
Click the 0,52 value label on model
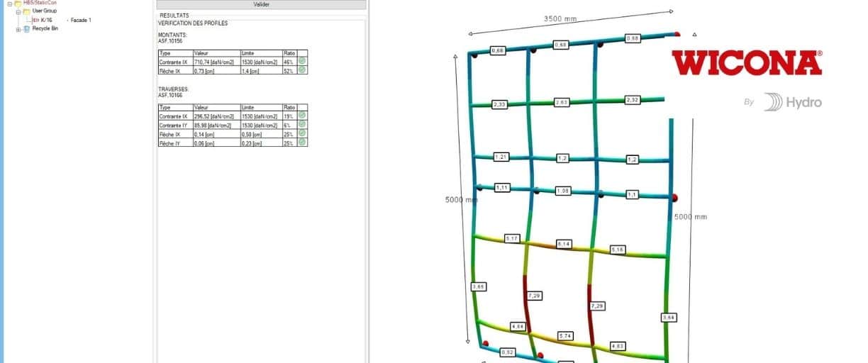click(508, 352)
